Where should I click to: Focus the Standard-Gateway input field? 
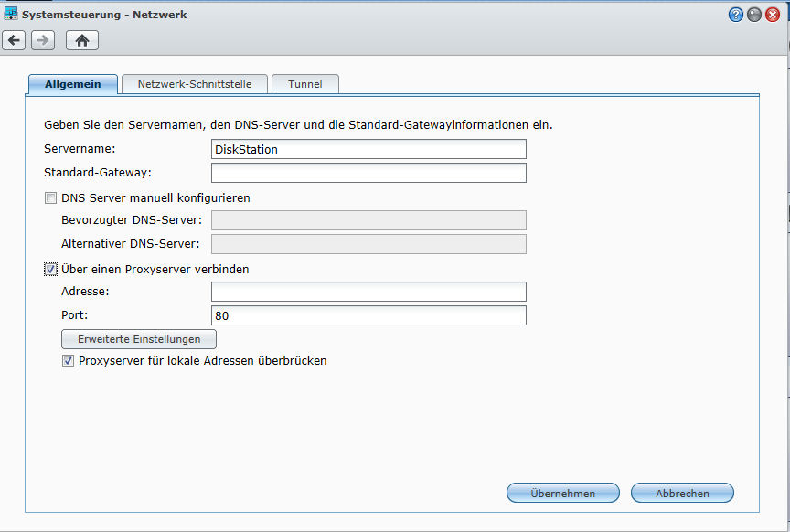(x=368, y=173)
